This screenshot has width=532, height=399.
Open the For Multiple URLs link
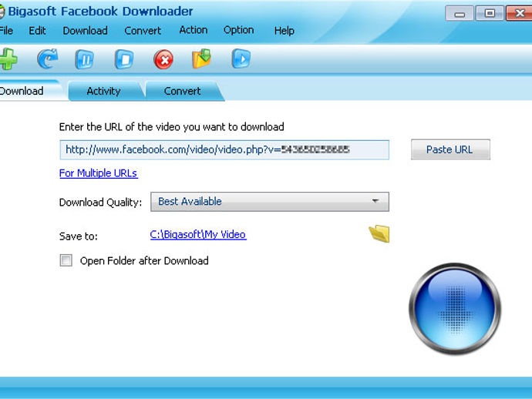pyautogui.click(x=99, y=173)
